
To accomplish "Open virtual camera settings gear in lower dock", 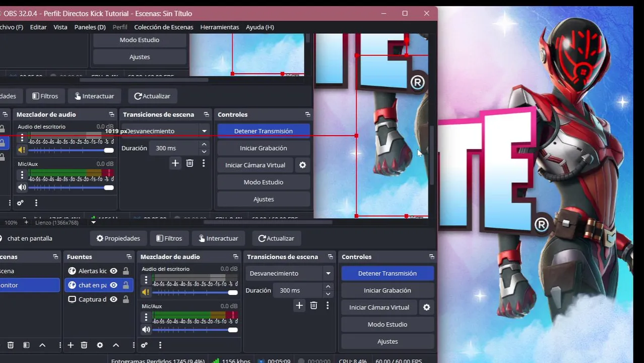I will pos(426,307).
